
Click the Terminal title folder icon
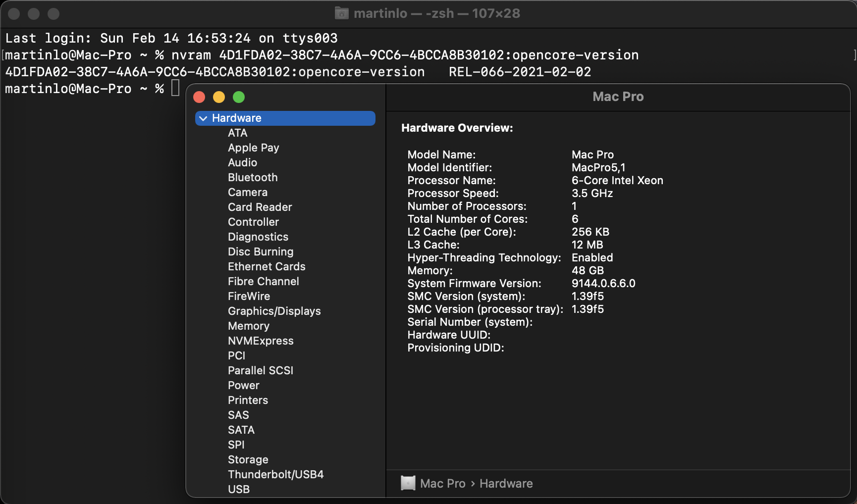(x=341, y=13)
